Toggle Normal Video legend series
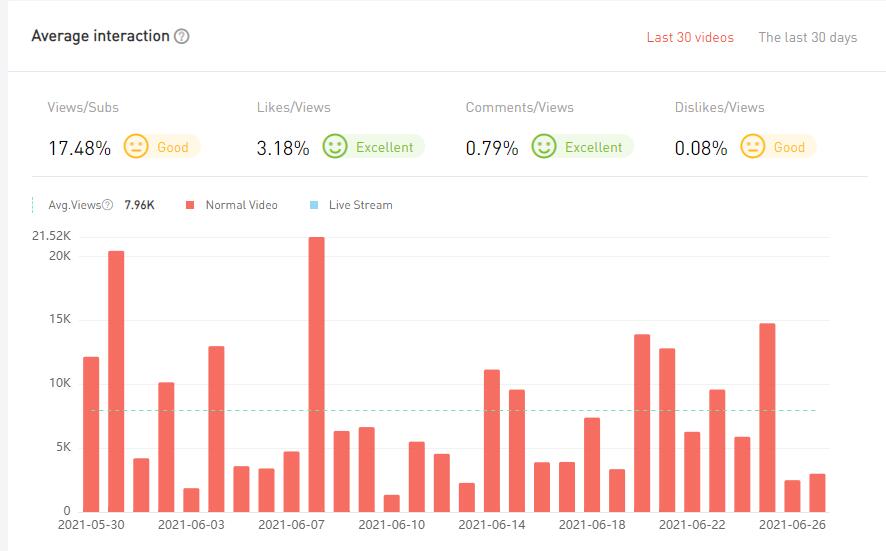The image size is (886, 551). (x=241, y=205)
